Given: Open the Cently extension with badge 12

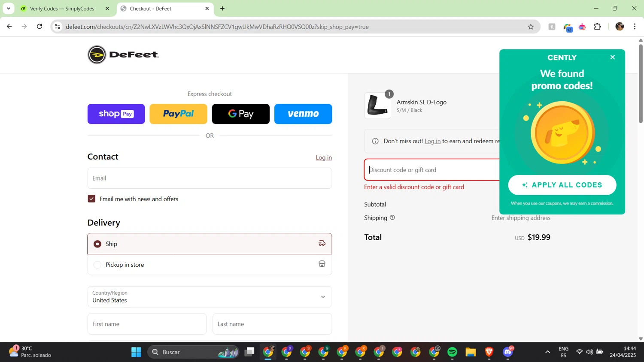Looking at the screenshot, I should pos(568,27).
